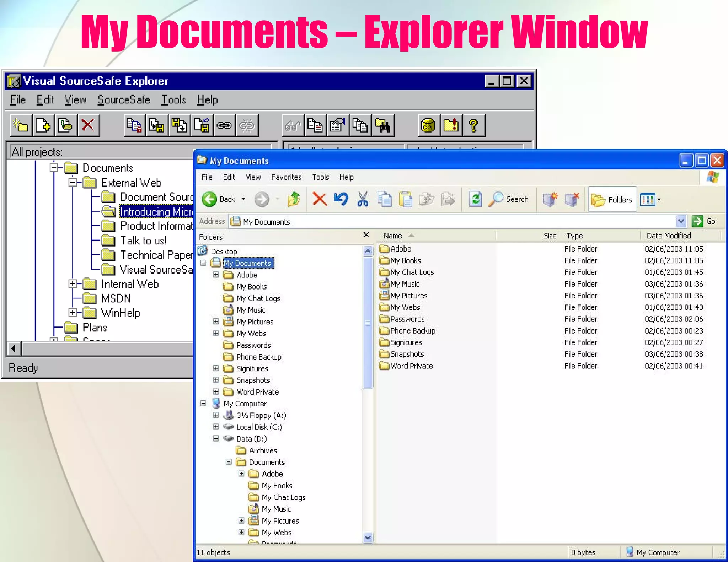Click the Folders pane scroll down arrow
Image resolution: width=728 pixels, height=562 pixels.
pyautogui.click(x=368, y=537)
